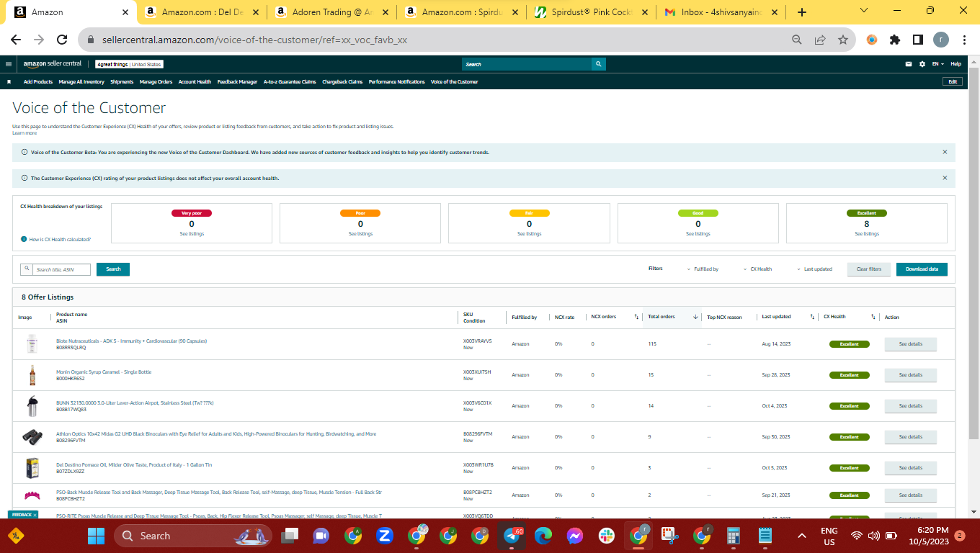The image size is (980, 553).
Task: Open the EN language dropdown
Action: click(938, 64)
